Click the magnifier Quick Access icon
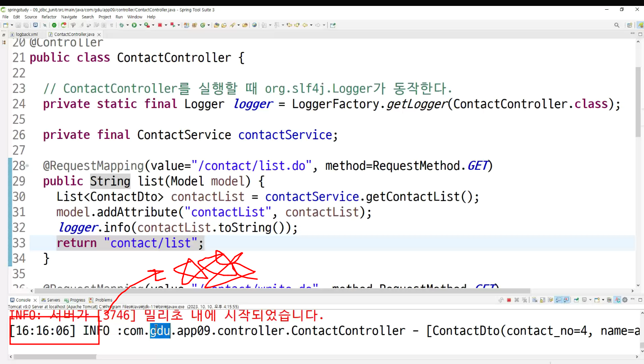This screenshot has width=644, height=364. 617,25
